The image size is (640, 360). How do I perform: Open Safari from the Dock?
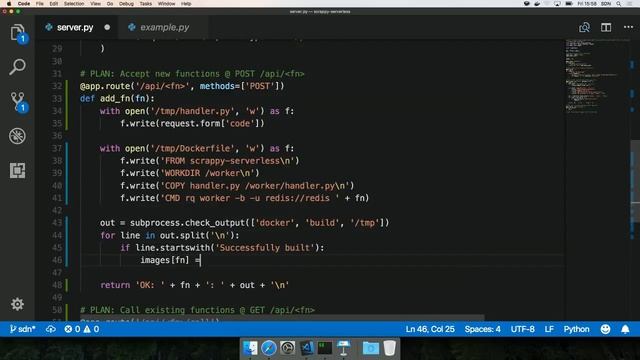(269, 348)
